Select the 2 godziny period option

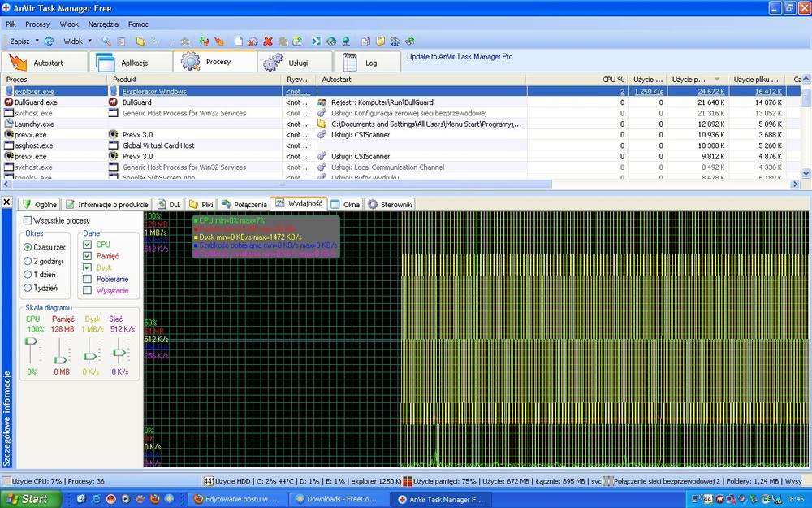pyautogui.click(x=28, y=261)
